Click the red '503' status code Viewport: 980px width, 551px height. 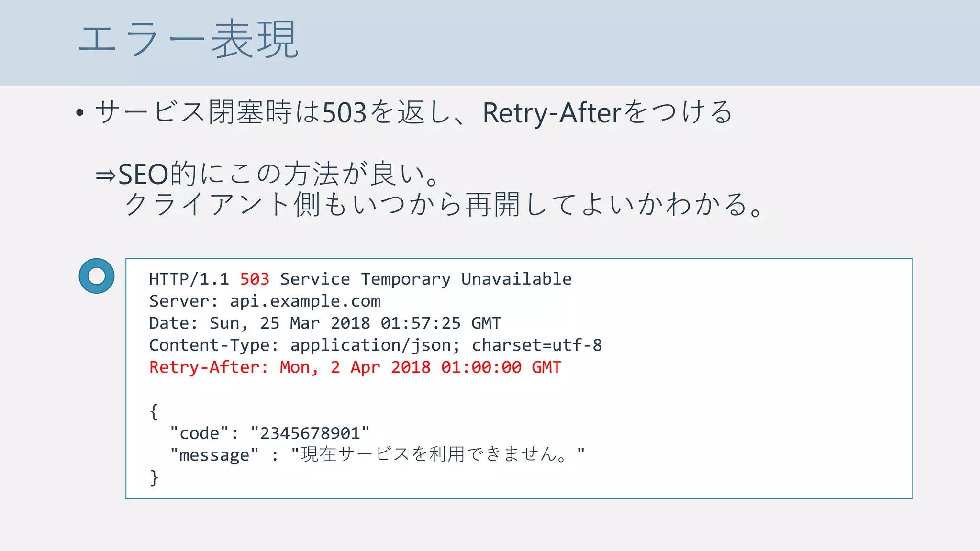click(x=255, y=279)
